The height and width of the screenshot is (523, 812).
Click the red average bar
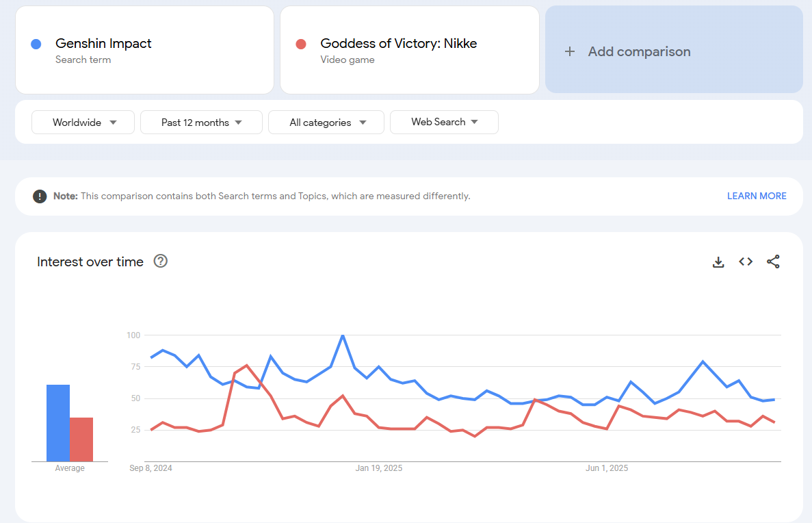pyautogui.click(x=81, y=439)
